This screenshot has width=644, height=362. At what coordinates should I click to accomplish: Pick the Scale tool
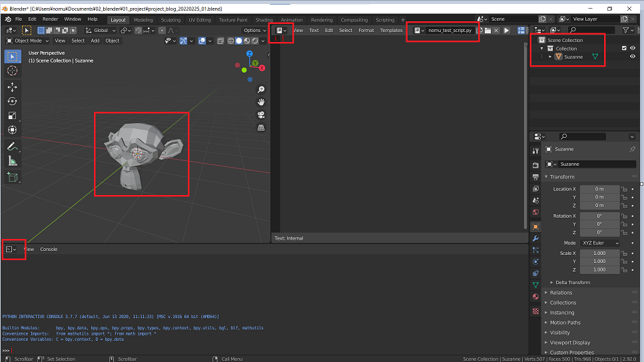point(13,116)
